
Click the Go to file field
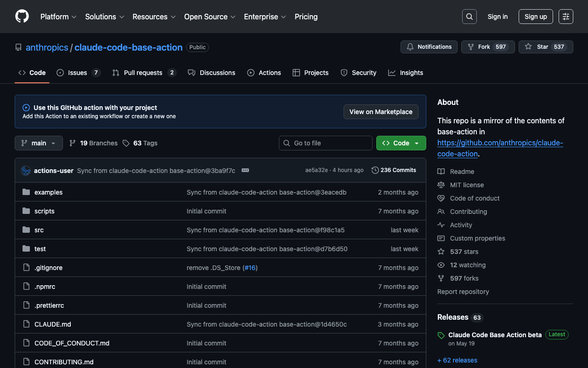(325, 143)
